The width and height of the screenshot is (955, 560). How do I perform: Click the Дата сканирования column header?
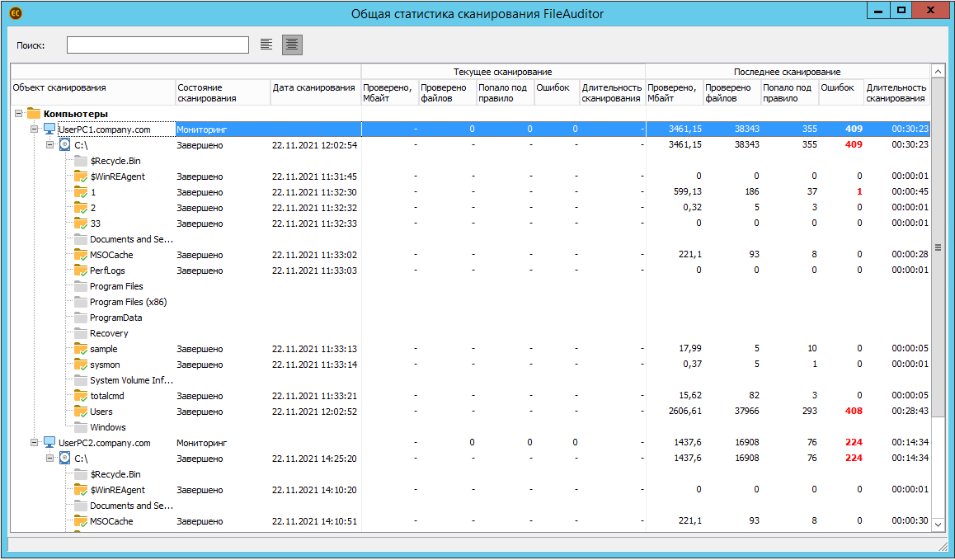[314, 87]
